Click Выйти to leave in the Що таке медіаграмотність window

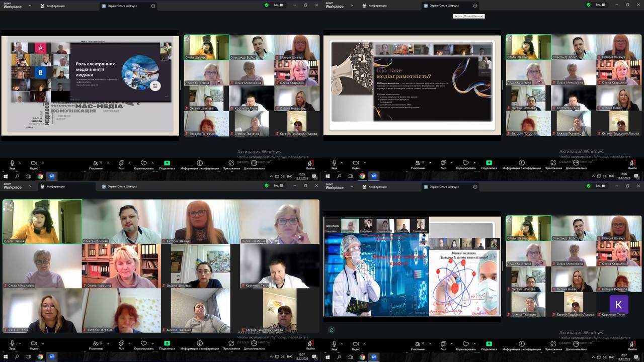[632, 164]
